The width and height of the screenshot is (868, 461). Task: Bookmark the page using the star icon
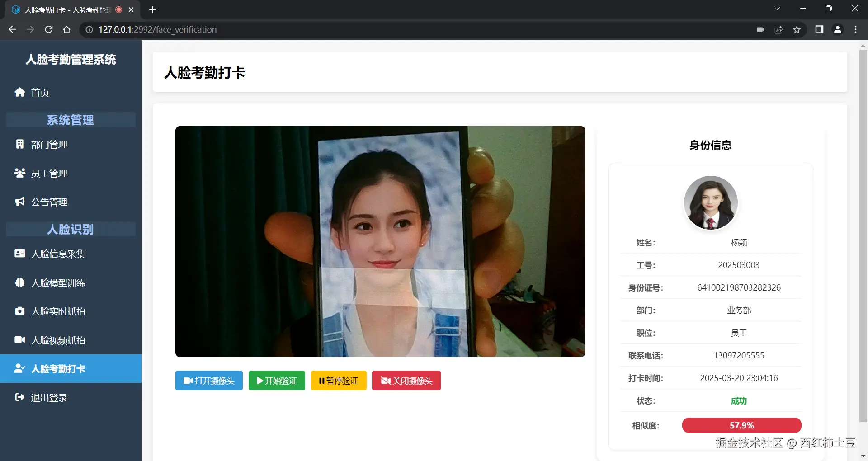[x=797, y=29]
